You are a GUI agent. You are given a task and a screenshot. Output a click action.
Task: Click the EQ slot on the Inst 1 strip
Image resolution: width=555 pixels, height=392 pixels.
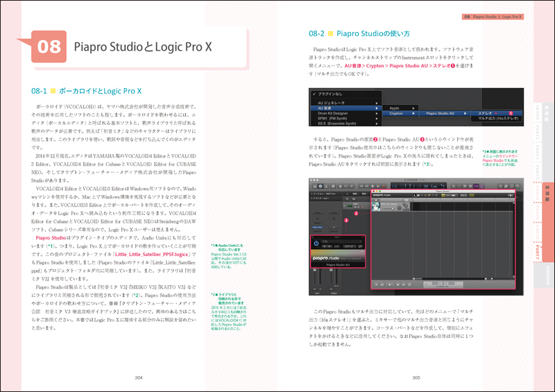[x=318, y=219]
